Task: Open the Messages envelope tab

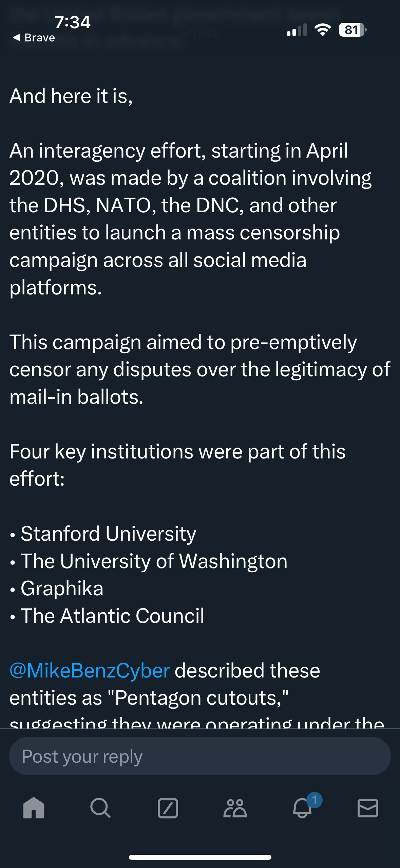Action: click(x=368, y=808)
